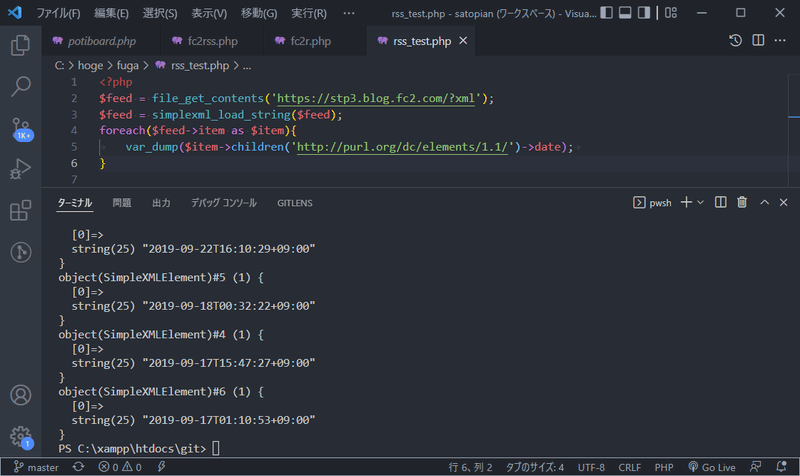Click the VS Code logo icon

tap(15, 13)
